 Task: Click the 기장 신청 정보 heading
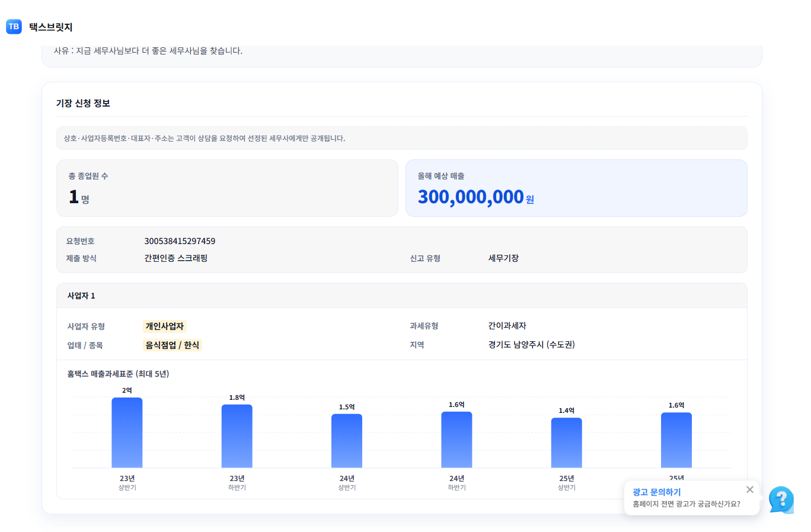83,103
